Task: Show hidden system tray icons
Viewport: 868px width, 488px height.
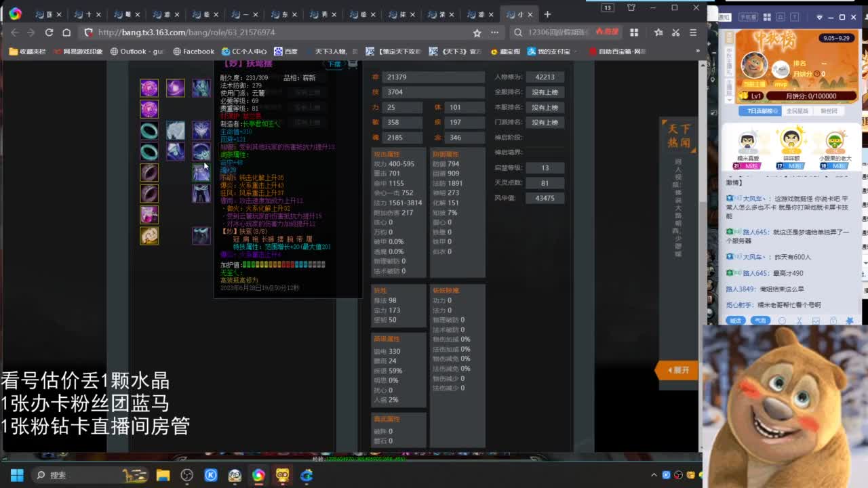Action: 654,475
